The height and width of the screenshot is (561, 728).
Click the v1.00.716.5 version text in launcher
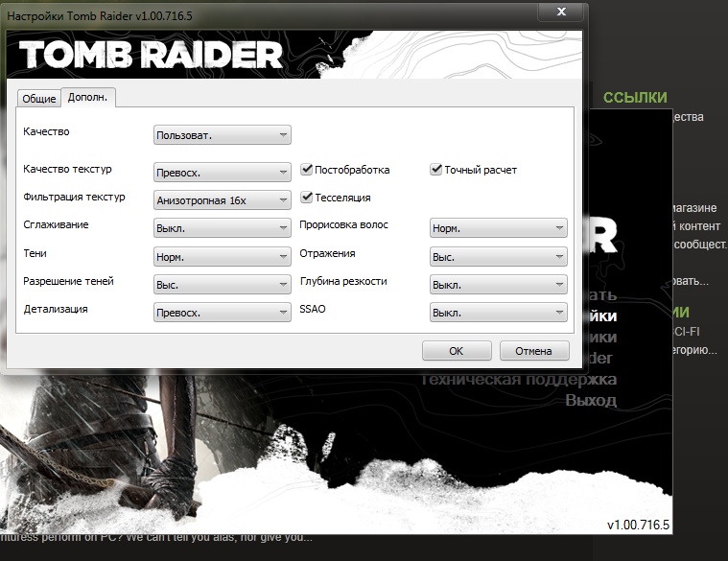(639, 525)
